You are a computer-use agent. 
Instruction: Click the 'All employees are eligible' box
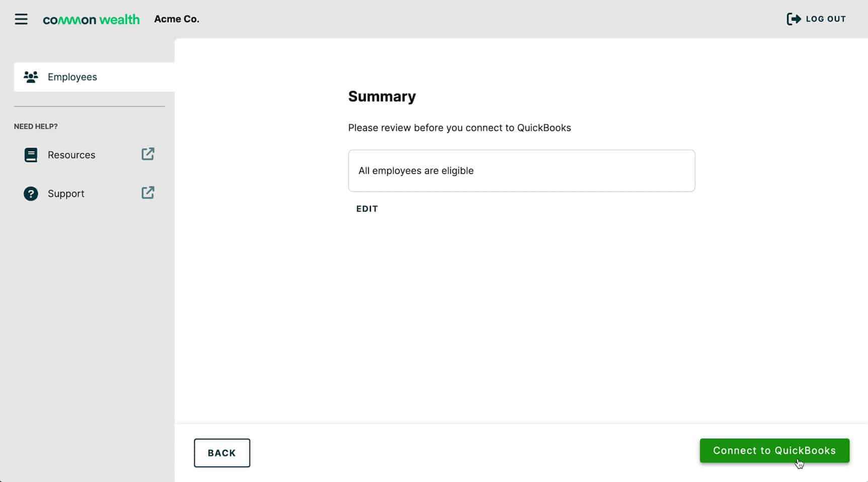tap(521, 171)
